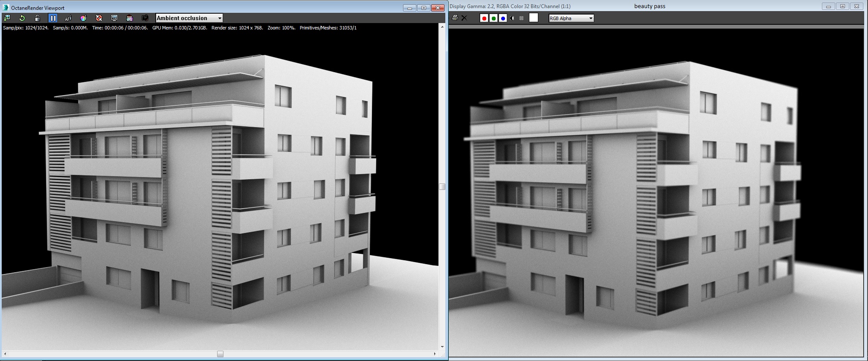Click 'GPU Mem: 0.030/2.701GB.' status text
Viewport: 868px width, 361px height.
pyautogui.click(x=180, y=28)
